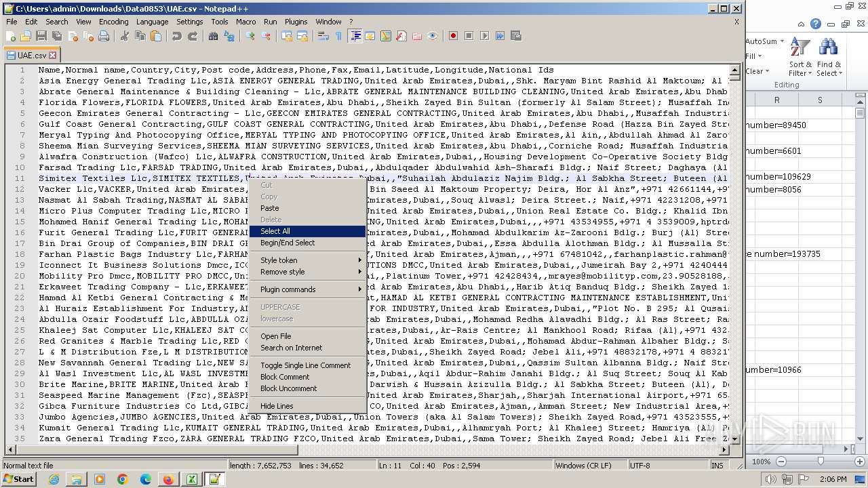Click the Redo arrow in toolbar
The width and height of the screenshot is (868, 488).
(x=193, y=36)
